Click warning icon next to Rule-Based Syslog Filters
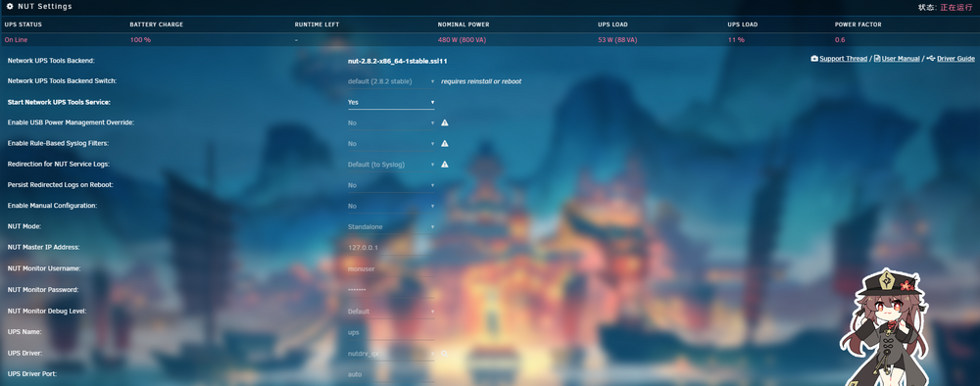 point(445,144)
